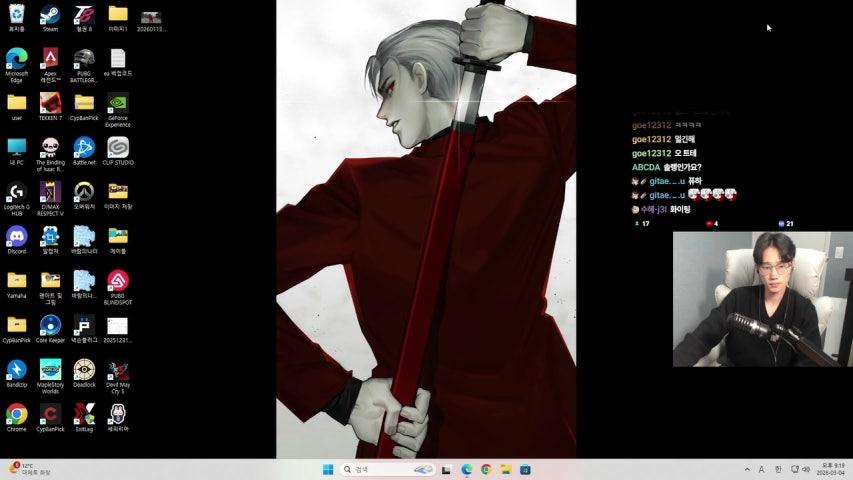Open the Discord desktop shortcut

[x=16, y=236]
